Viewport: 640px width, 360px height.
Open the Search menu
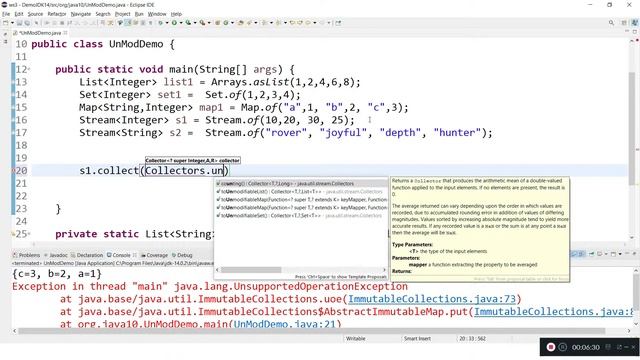point(103,14)
